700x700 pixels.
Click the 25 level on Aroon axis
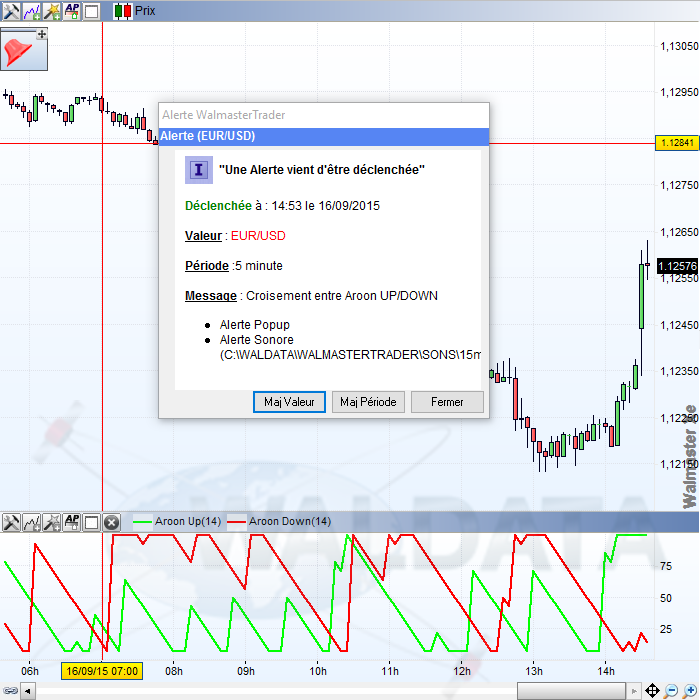[x=666, y=629]
